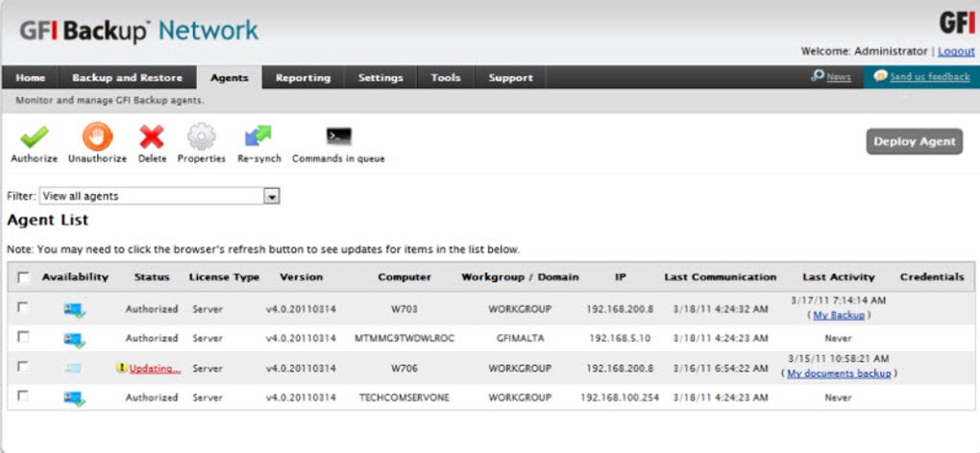Open the Tools tab
Image resolution: width=980 pixels, height=453 pixels.
tap(446, 78)
